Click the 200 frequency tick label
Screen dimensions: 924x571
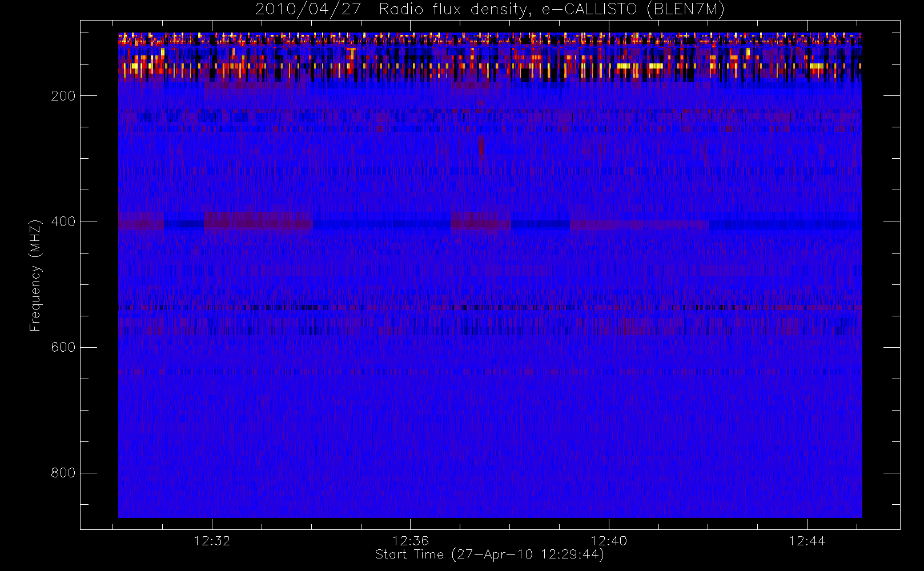(63, 96)
